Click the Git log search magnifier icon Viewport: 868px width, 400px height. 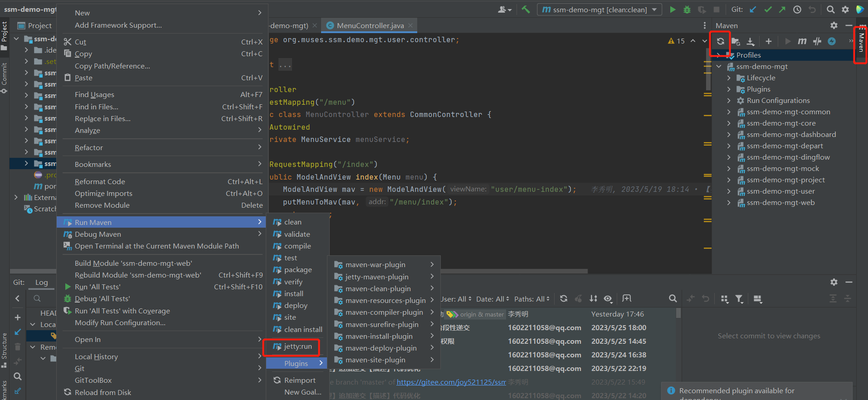[673, 298]
